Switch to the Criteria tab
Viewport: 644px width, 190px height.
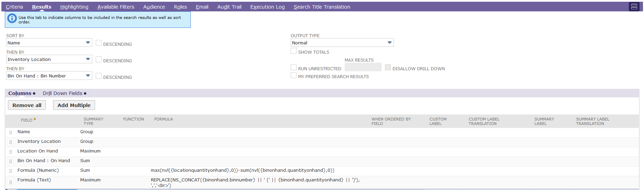click(x=14, y=7)
